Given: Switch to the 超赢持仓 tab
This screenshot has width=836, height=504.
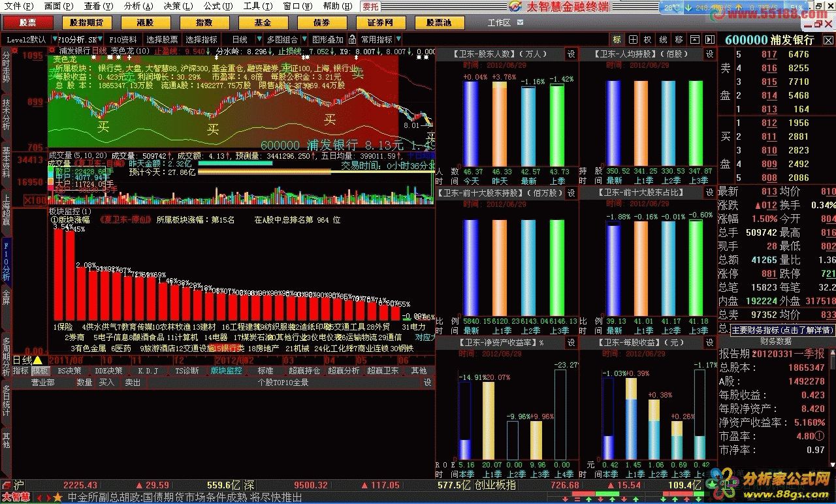Looking at the screenshot, I should pos(304,371).
